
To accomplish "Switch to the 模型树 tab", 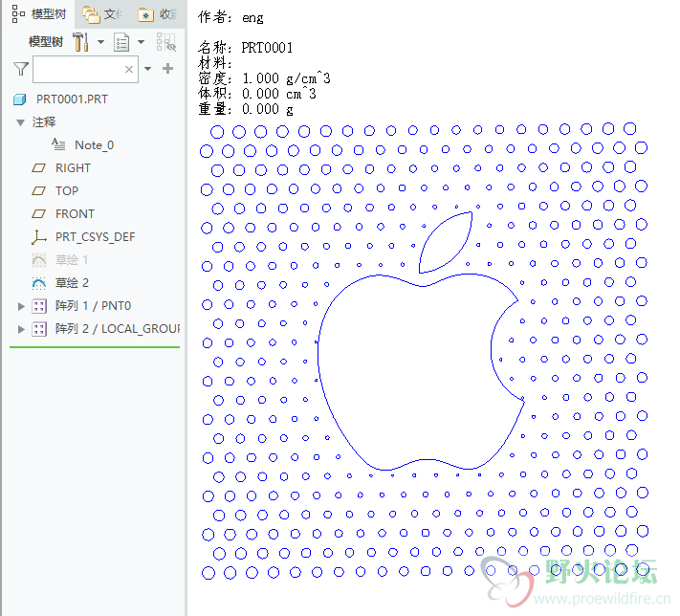I will 39,14.
